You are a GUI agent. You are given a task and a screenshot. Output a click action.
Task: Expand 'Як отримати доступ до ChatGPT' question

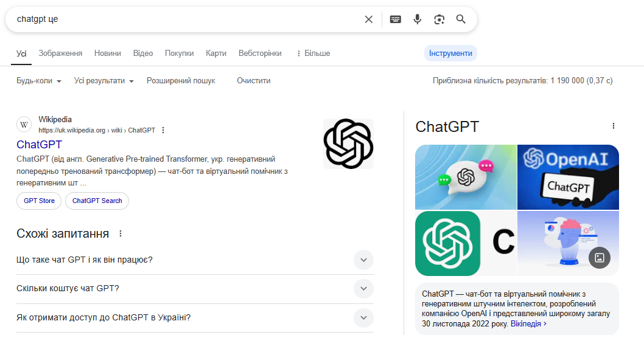(x=363, y=317)
